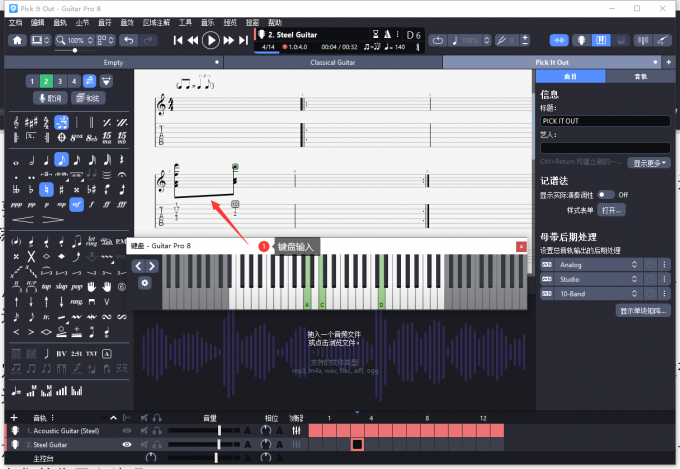Switch to the Classical Guitar document tab
680x469 pixels.
pos(333,62)
